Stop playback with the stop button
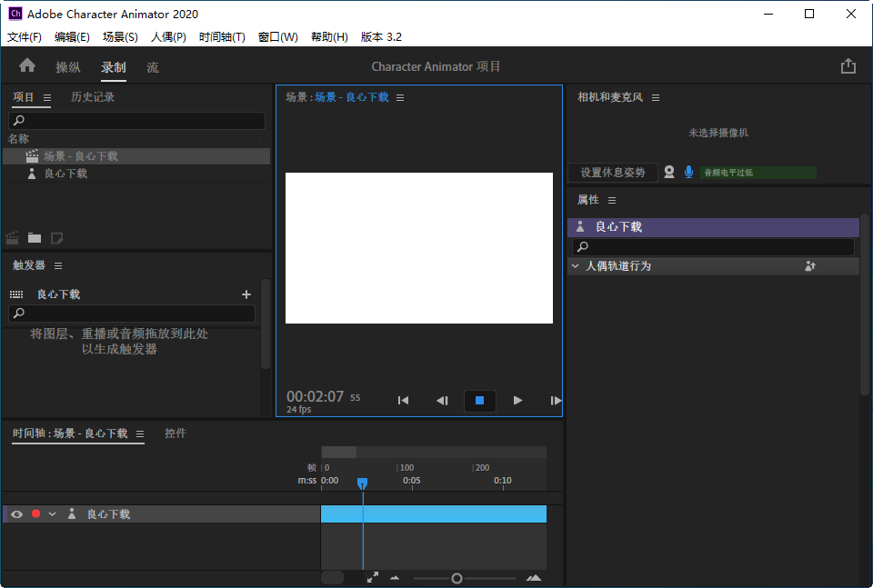Viewport: 873px width, 588px height. tap(479, 400)
